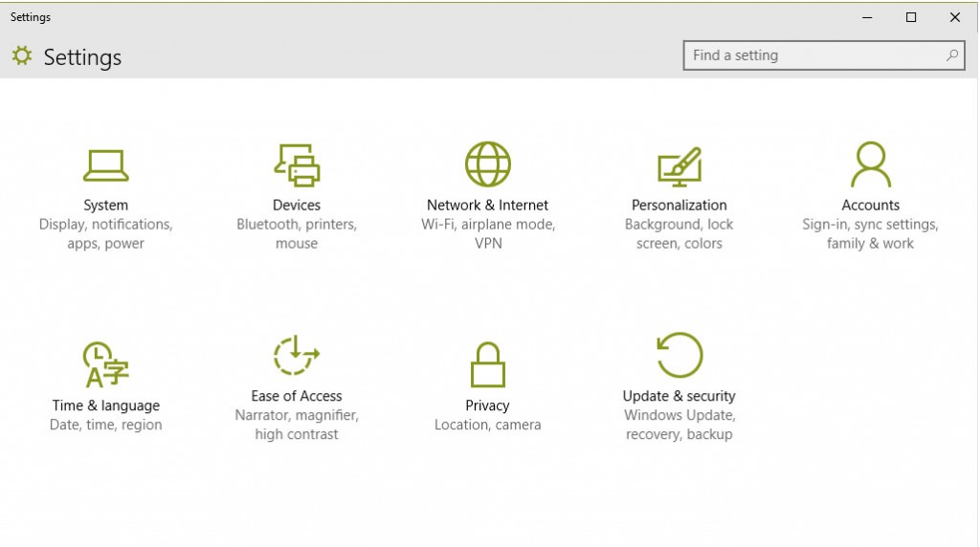Click the System category label
The height and width of the screenshot is (547, 980).
click(105, 205)
